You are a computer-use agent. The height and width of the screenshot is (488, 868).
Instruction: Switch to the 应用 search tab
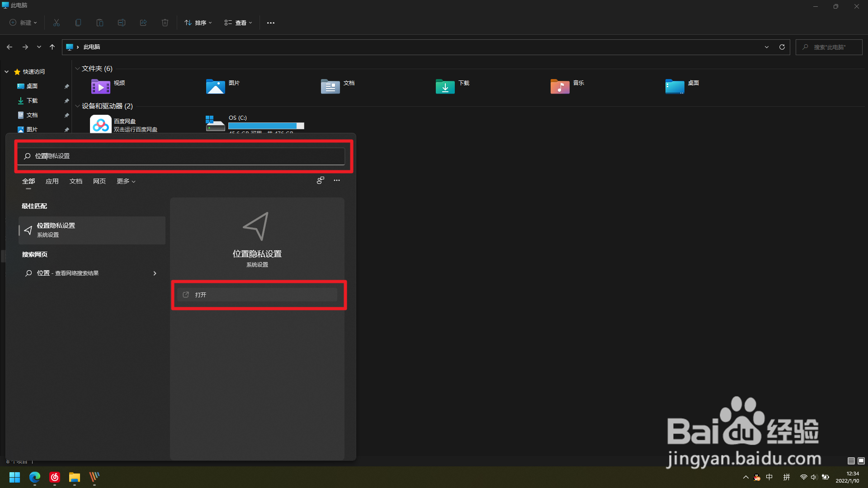(52, 181)
